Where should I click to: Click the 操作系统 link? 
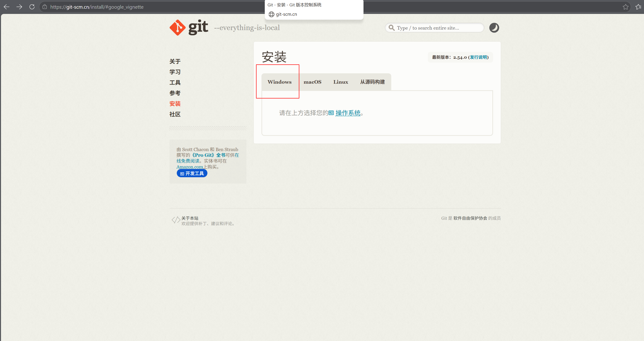[x=348, y=113]
